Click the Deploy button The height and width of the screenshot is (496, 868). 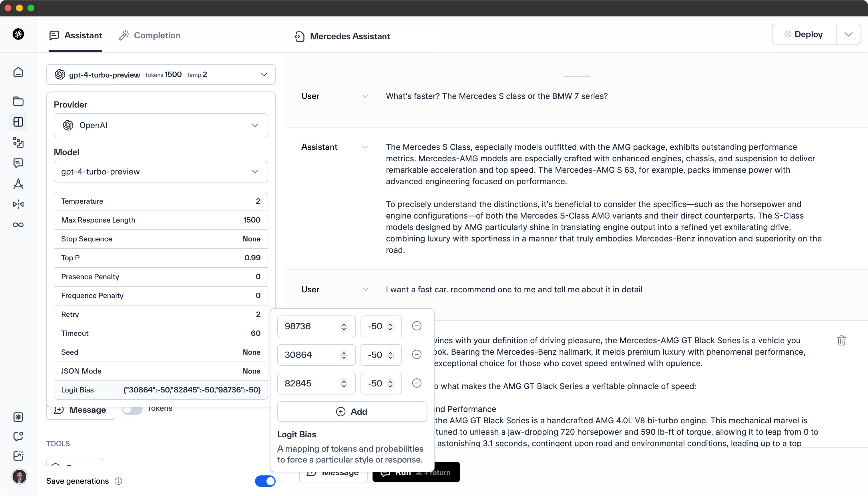tap(804, 34)
